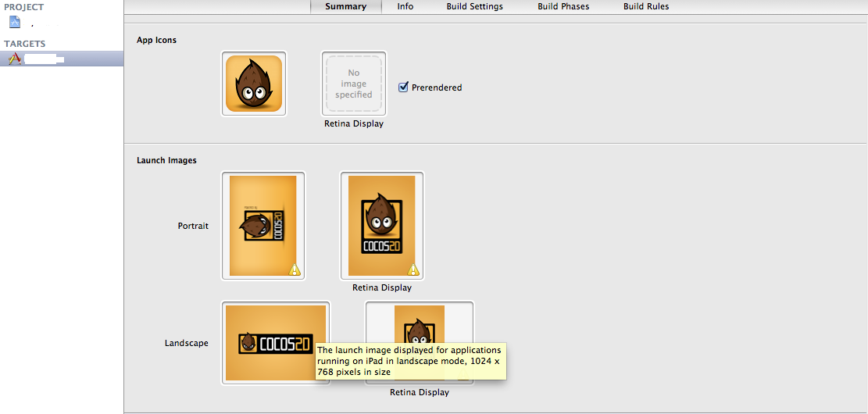Toggle the Prerendered checkbox
Screen dimensions: 868x414
click(404, 87)
